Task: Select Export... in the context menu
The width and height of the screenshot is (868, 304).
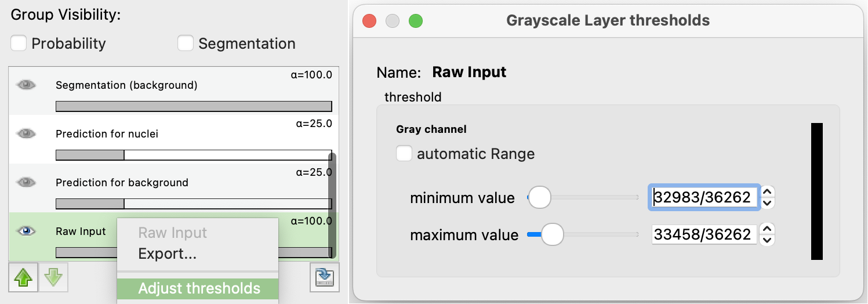Action: coord(167,254)
